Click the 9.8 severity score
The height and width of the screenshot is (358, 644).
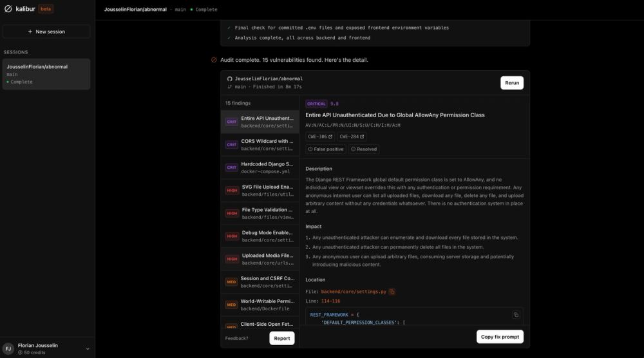pos(334,104)
